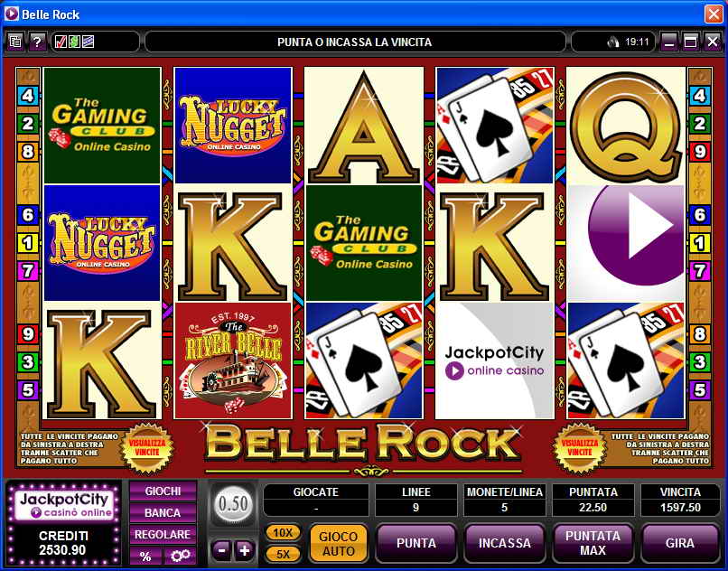Click the 0.50 coin value chip

(x=233, y=504)
